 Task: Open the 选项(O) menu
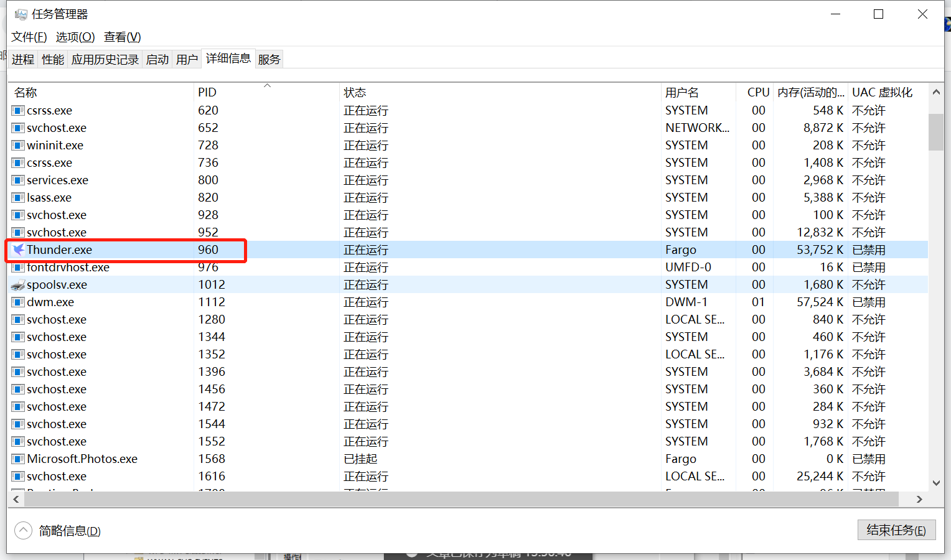75,37
